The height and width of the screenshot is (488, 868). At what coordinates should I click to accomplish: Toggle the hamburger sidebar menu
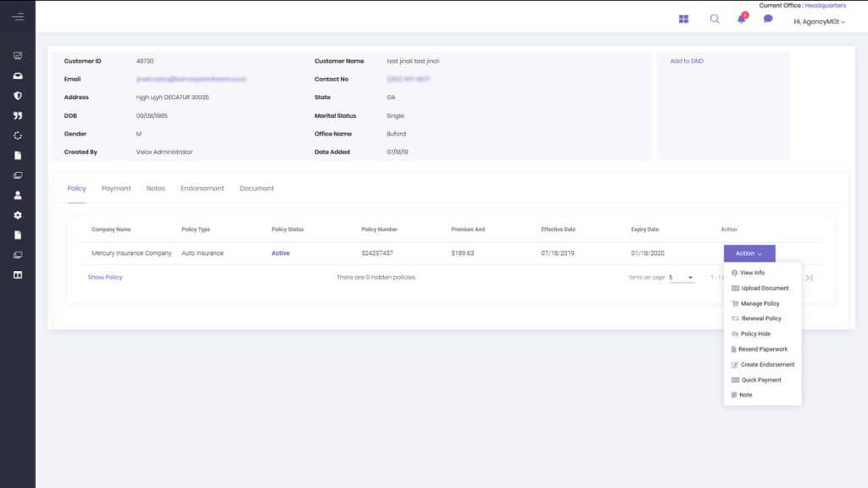18,16
